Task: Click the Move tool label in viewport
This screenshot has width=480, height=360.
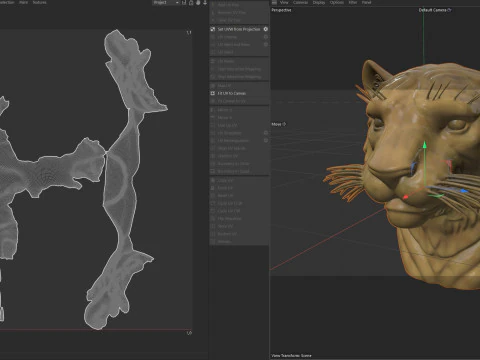Action: coord(278,124)
